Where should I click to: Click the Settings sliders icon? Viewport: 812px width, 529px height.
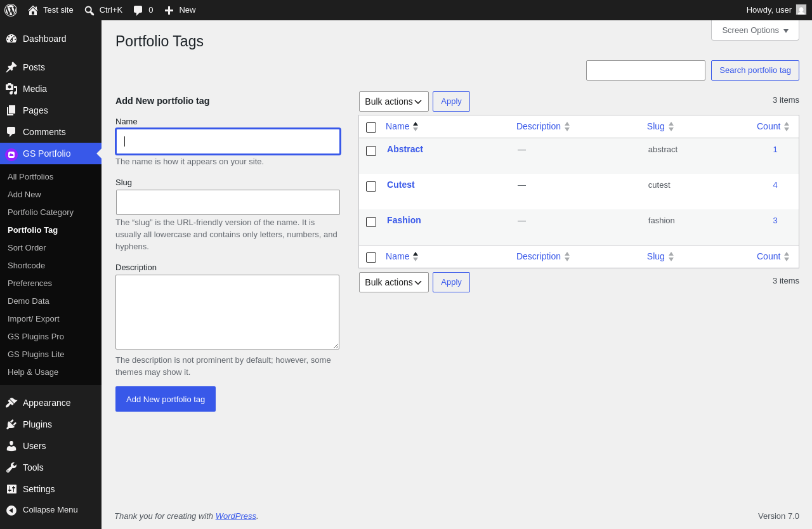(11, 489)
